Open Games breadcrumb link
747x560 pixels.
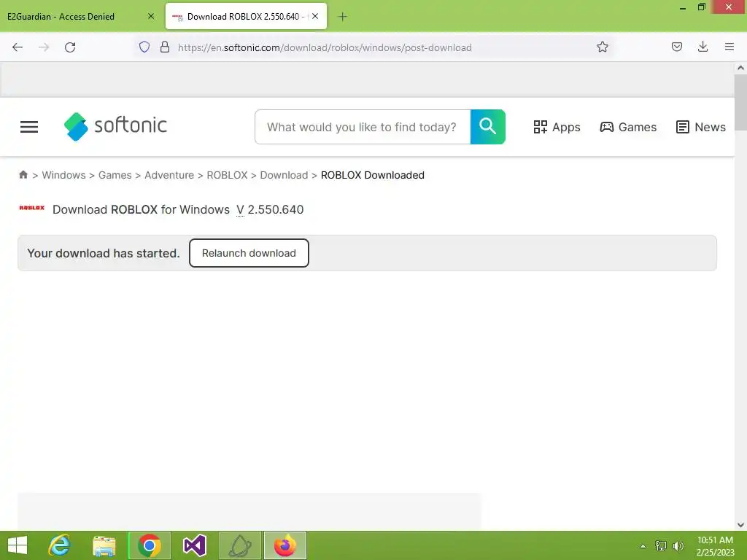pyautogui.click(x=115, y=175)
